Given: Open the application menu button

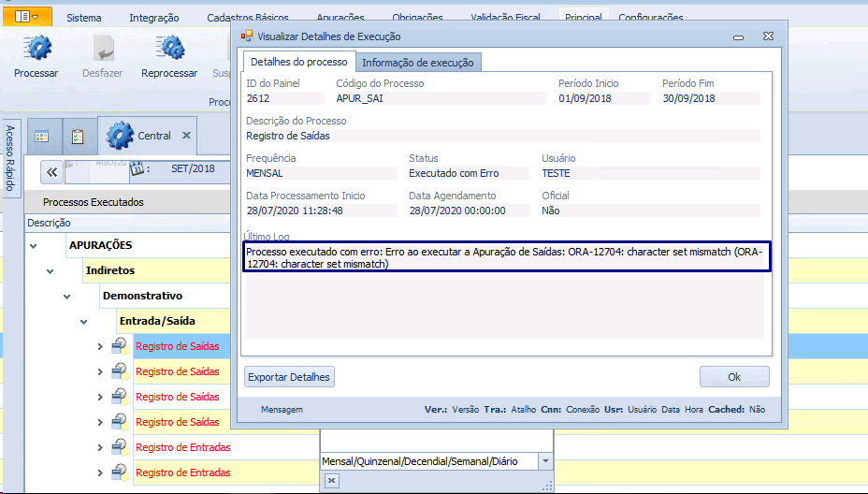Looking at the screenshot, I should point(27,17).
